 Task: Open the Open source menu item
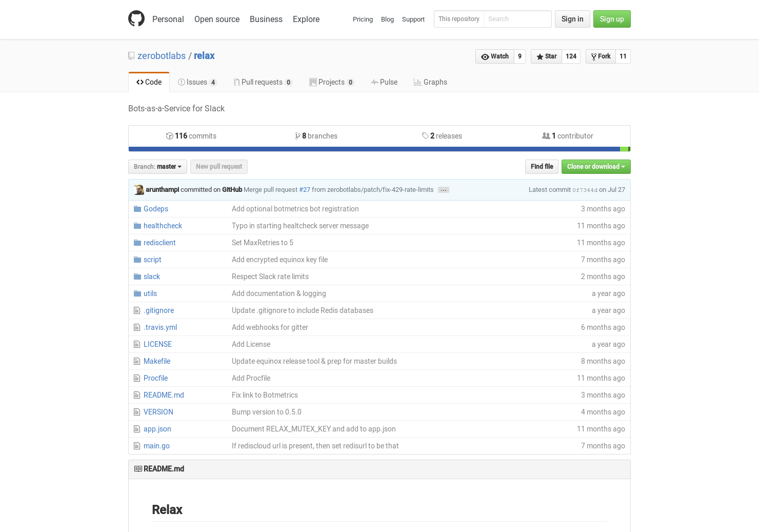[217, 19]
